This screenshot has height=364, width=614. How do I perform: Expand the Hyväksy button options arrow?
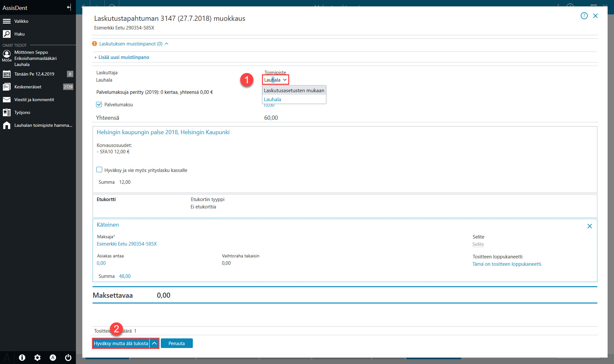(x=154, y=343)
